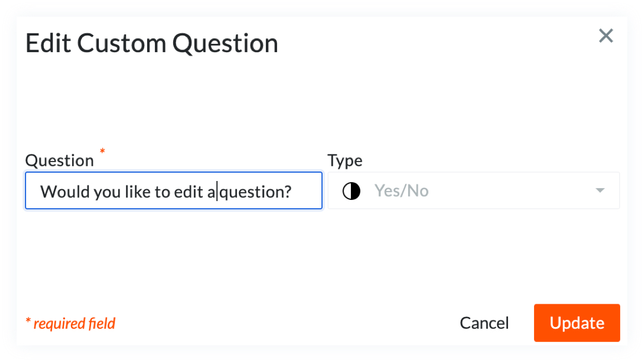Click Cancel to discard changes
Screen dimensions: 644x362
click(x=484, y=323)
